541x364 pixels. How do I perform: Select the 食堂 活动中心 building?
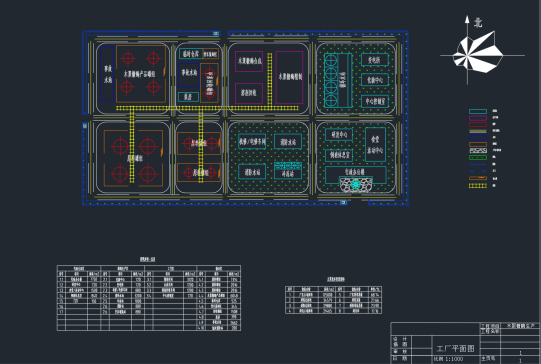pyautogui.click(x=375, y=145)
